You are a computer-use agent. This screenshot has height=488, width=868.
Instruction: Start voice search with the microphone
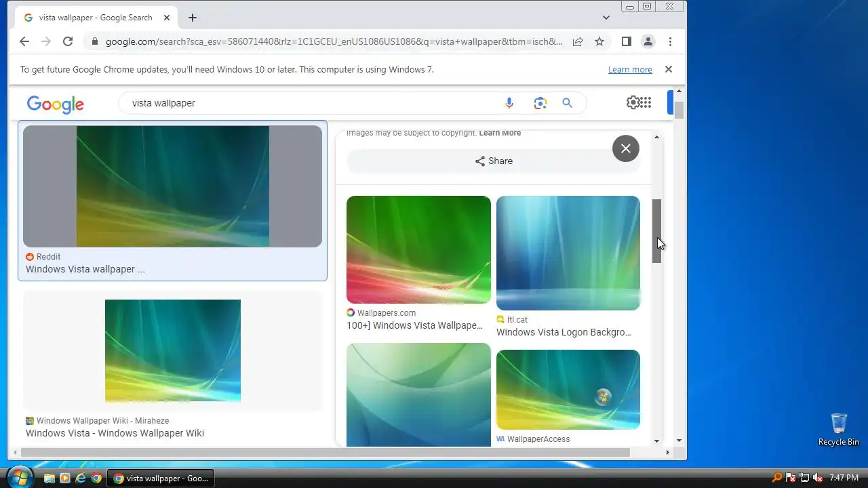(509, 103)
